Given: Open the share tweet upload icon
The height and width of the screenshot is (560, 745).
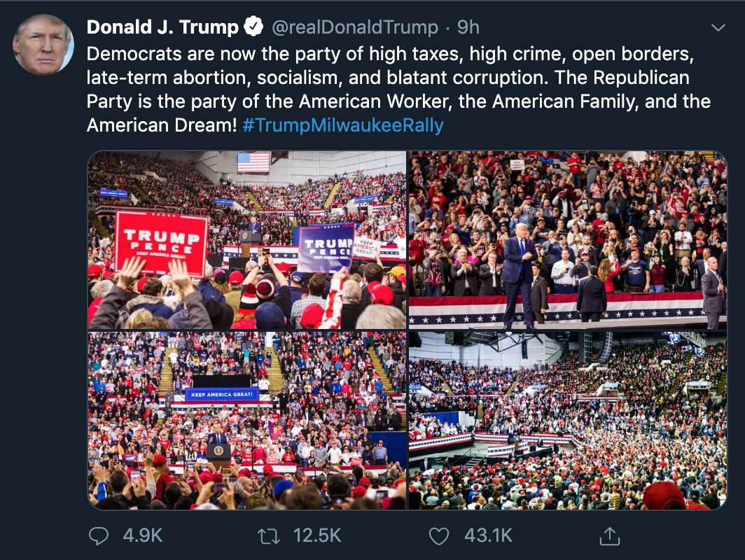Looking at the screenshot, I should pyautogui.click(x=610, y=535).
